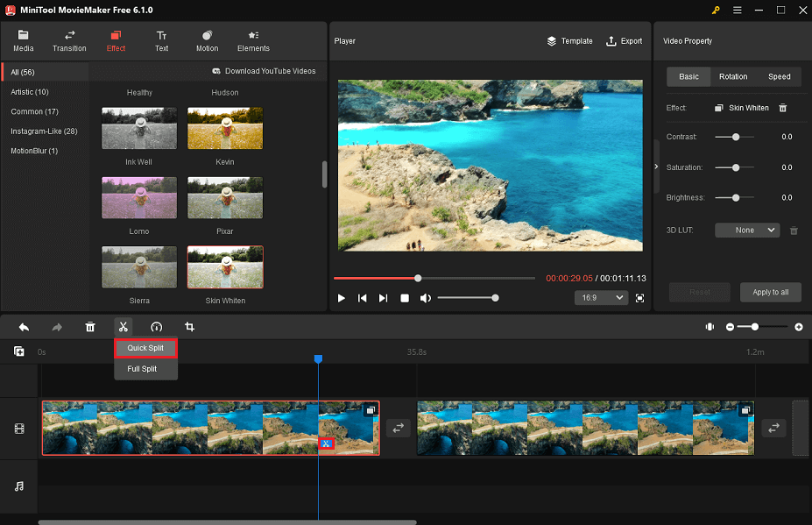812x525 pixels.
Task: Choose the Lomo effect thumbnail
Action: 138,197
